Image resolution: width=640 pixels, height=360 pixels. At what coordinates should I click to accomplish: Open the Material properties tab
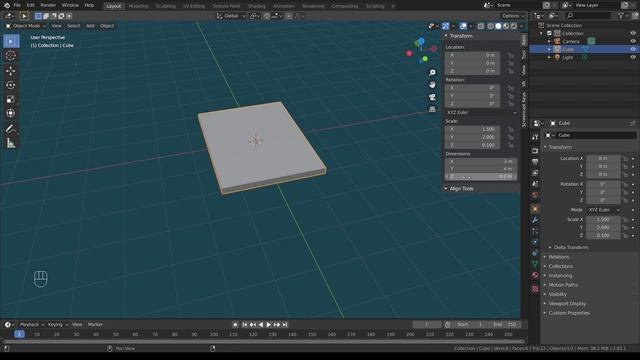[x=535, y=275]
